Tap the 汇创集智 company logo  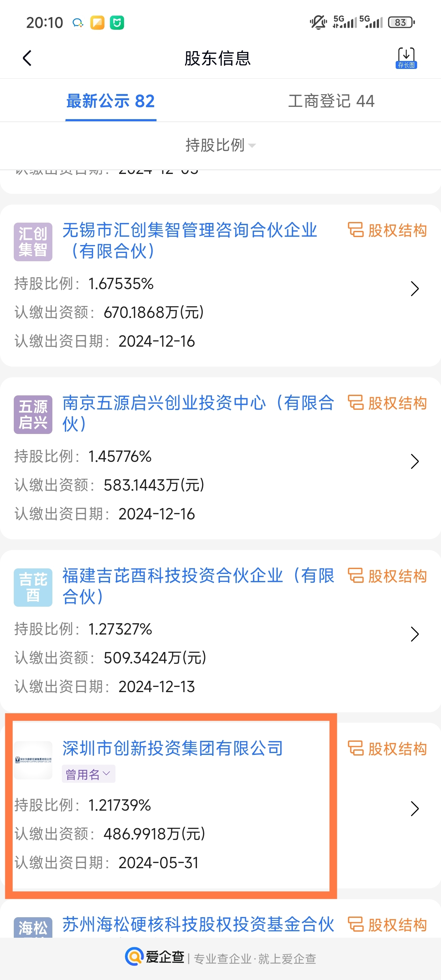tap(33, 242)
